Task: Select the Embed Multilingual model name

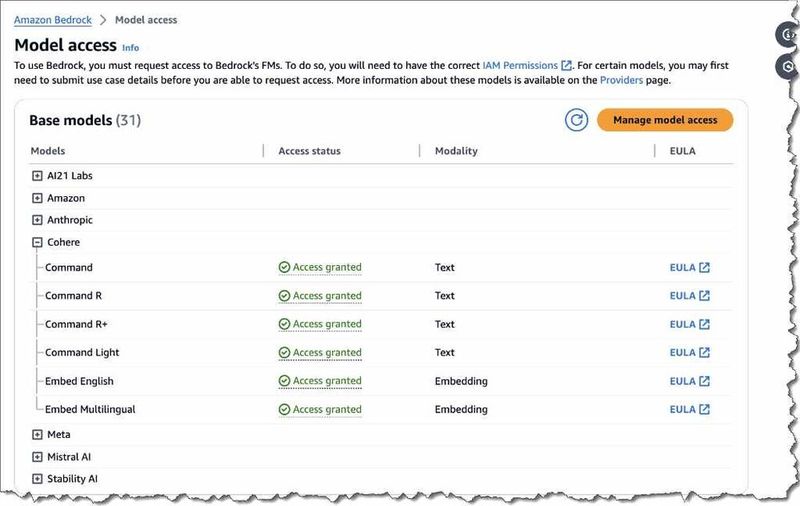Action: point(90,409)
